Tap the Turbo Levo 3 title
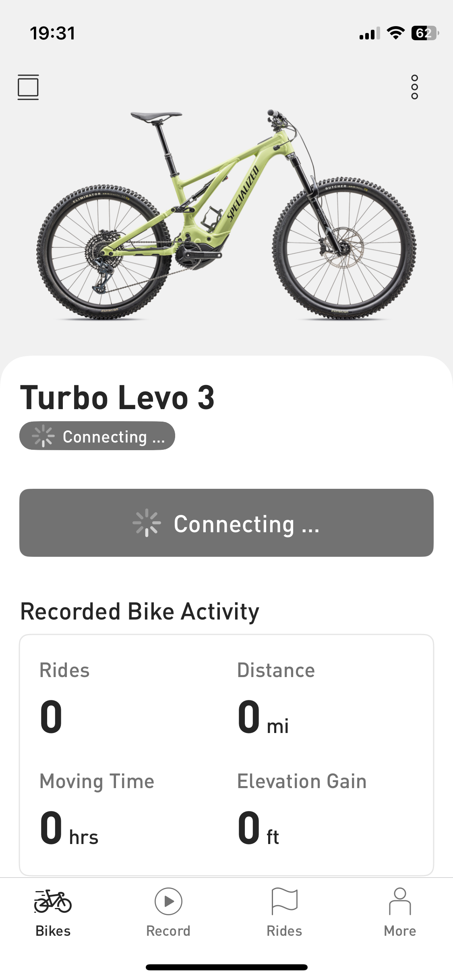Viewport: 453px width, 980px height. point(117,397)
